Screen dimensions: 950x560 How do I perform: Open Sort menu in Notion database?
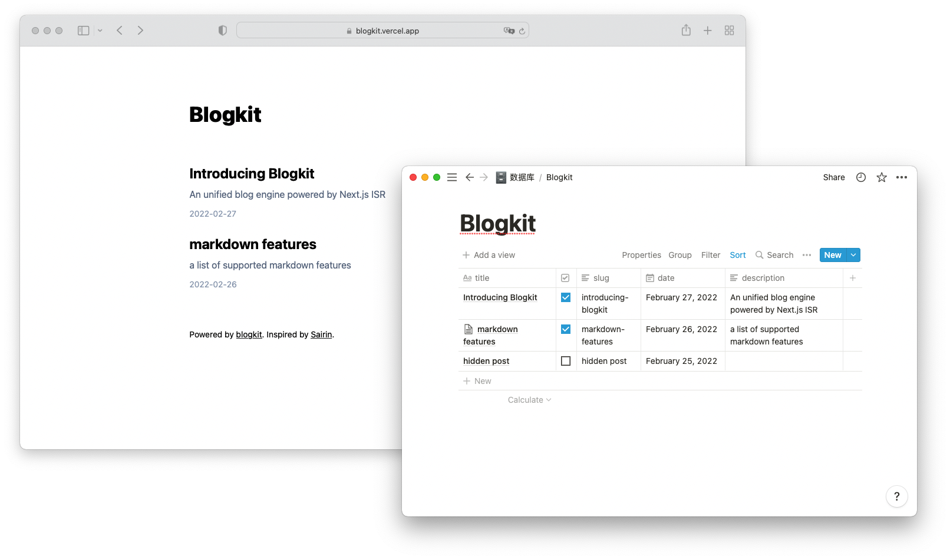point(738,255)
